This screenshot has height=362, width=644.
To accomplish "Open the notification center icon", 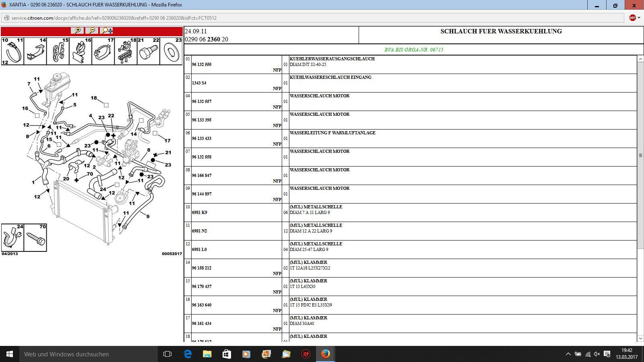I will click(x=606, y=354).
